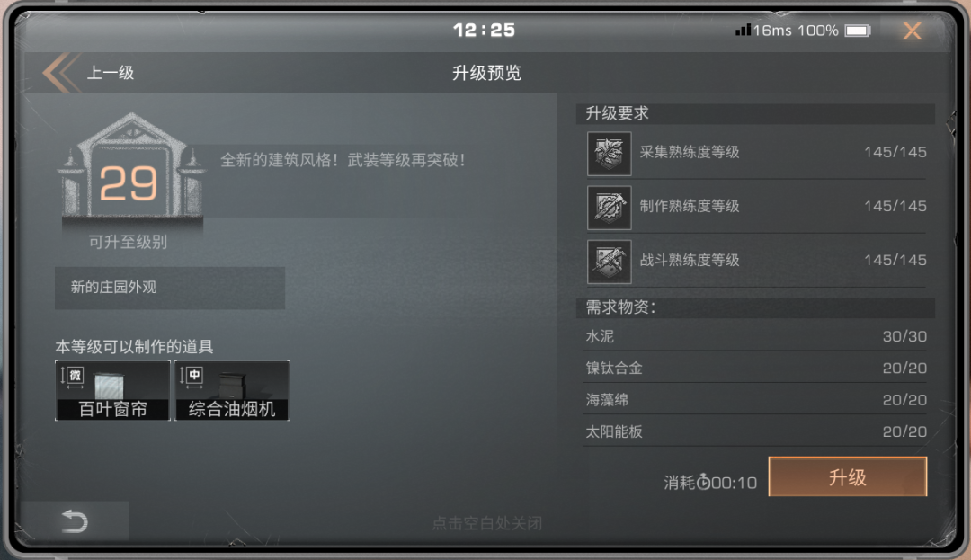
Task: Open the 百叶窗帘 item thumbnail
Action: point(112,390)
